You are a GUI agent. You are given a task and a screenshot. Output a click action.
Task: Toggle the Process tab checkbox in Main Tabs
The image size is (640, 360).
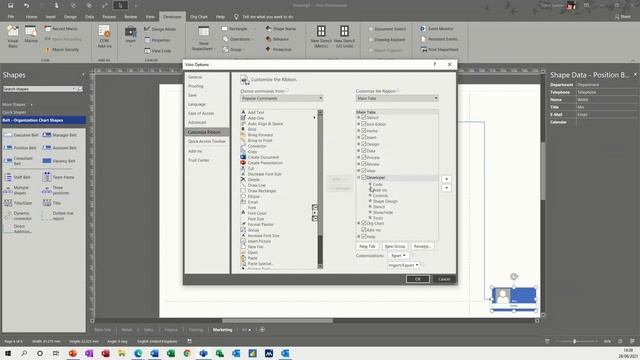pos(364,157)
